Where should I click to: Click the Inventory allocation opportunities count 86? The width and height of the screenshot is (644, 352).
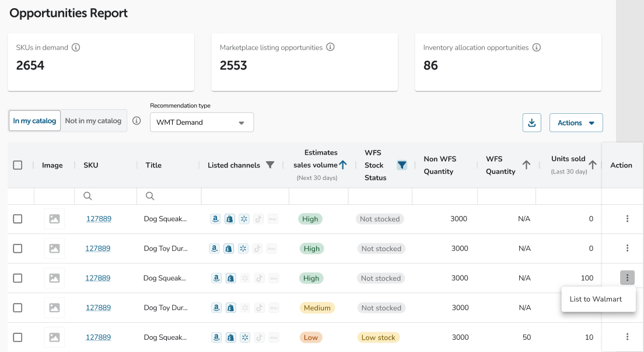pyautogui.click(x=430, y=65)
